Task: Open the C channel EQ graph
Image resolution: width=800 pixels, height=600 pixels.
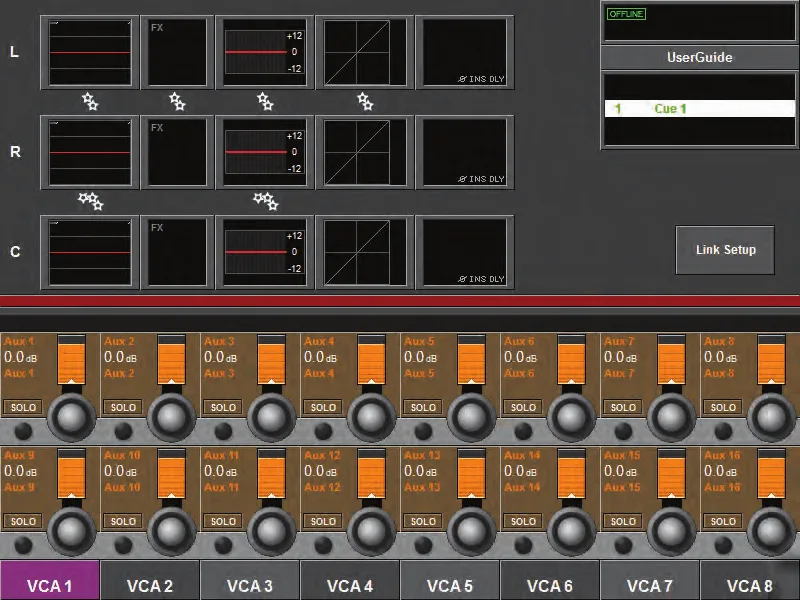Action: pos(264,252)
